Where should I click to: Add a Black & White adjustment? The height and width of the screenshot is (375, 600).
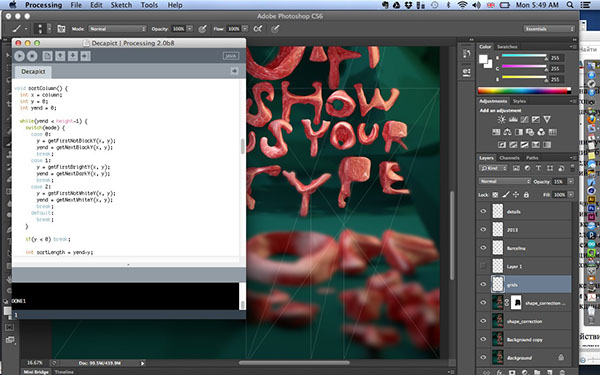518,132
